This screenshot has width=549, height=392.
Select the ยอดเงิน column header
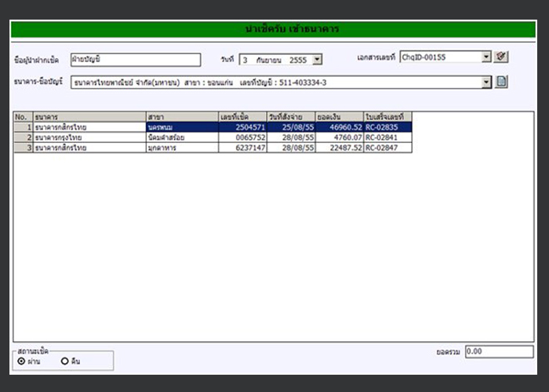click(x=340, y=117)
